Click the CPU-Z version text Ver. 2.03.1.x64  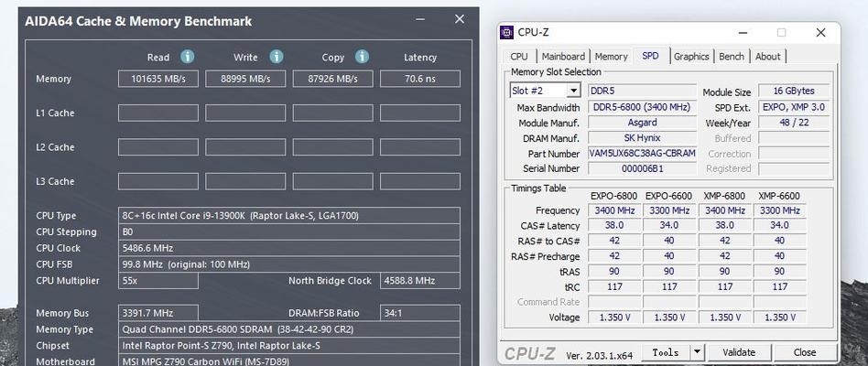coord(602,356)
